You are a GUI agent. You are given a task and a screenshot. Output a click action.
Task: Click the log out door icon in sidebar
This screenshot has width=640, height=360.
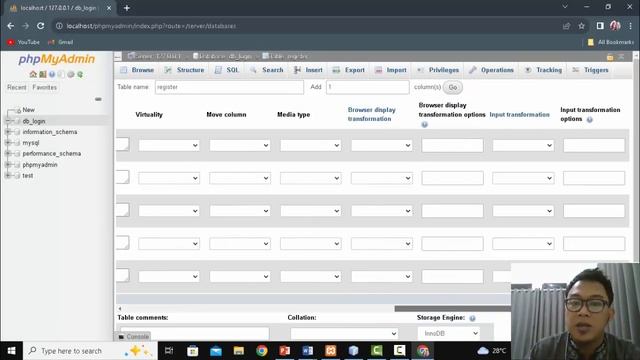(42, 74)
